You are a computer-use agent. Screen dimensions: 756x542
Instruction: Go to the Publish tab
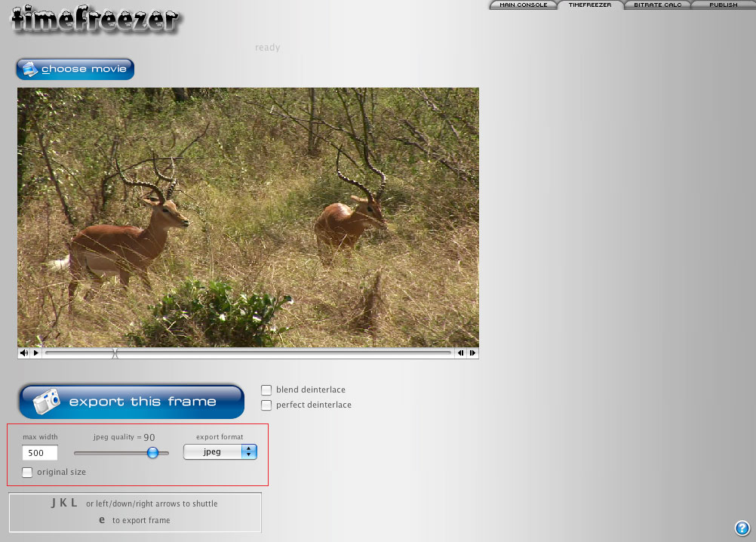pos(723,5)
